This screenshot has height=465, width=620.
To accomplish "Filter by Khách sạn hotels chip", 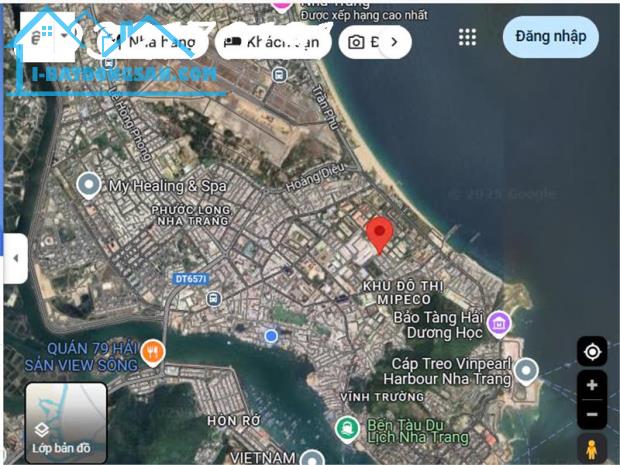I will point(273,42).
